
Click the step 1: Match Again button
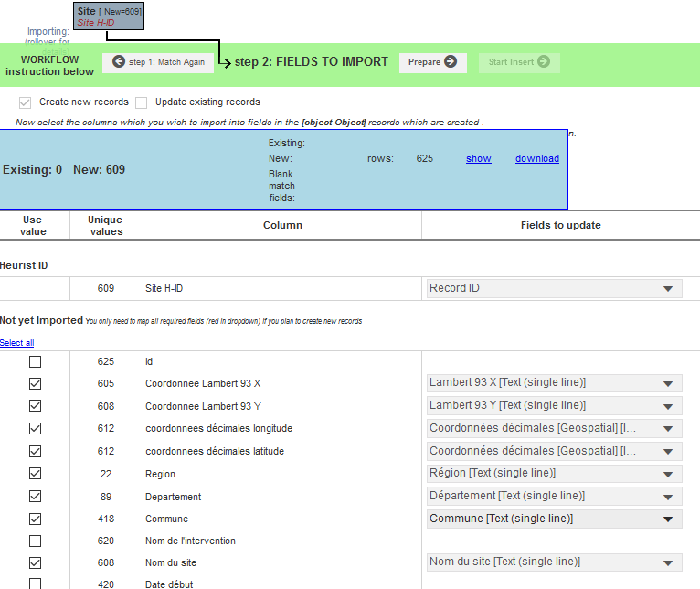tap(158, 62)
